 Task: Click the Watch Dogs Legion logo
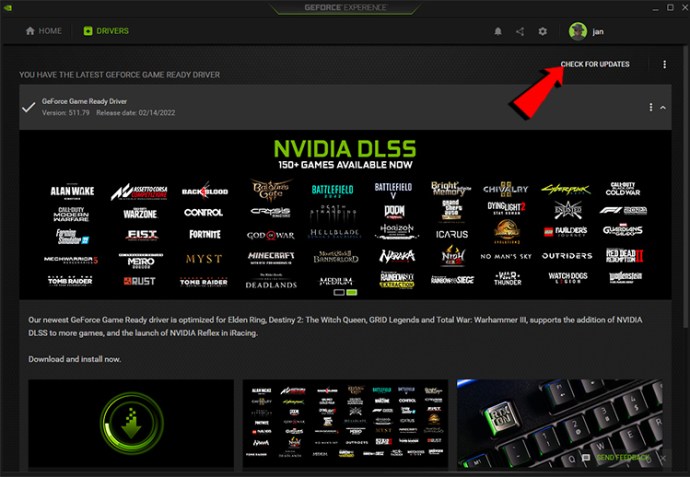coord(568,278)
